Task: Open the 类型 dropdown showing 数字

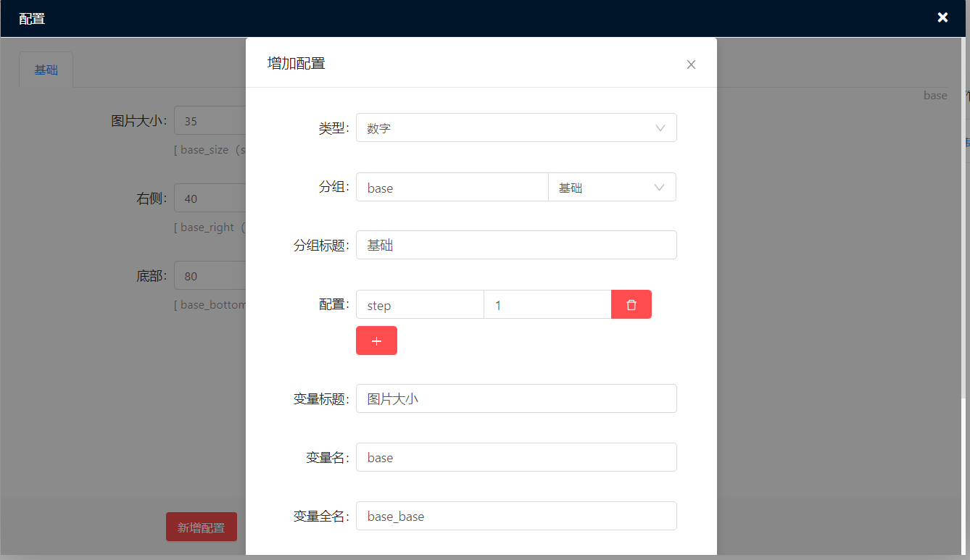Action: 516,128
